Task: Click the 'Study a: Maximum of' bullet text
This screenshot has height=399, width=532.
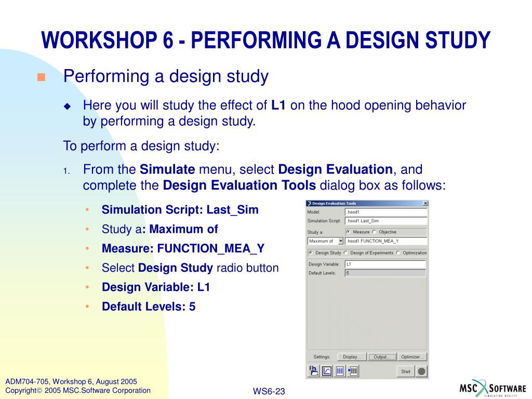Action: (x=160, y=229)
